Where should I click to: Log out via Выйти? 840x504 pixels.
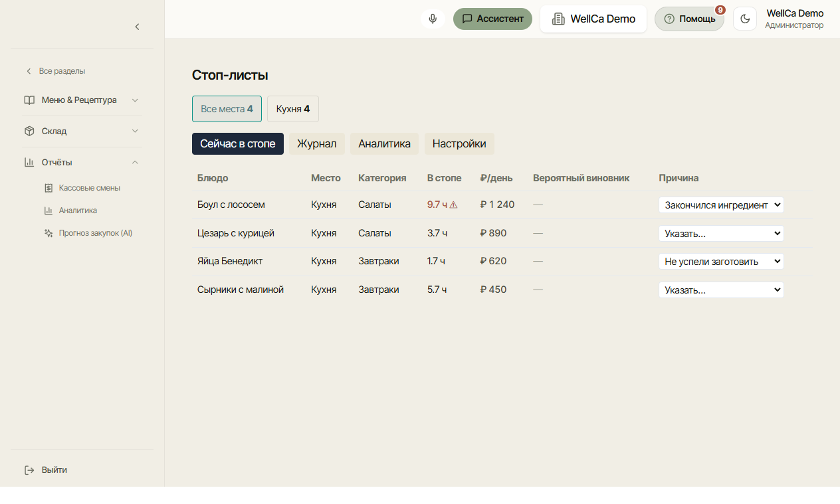[x=47, y=470]
